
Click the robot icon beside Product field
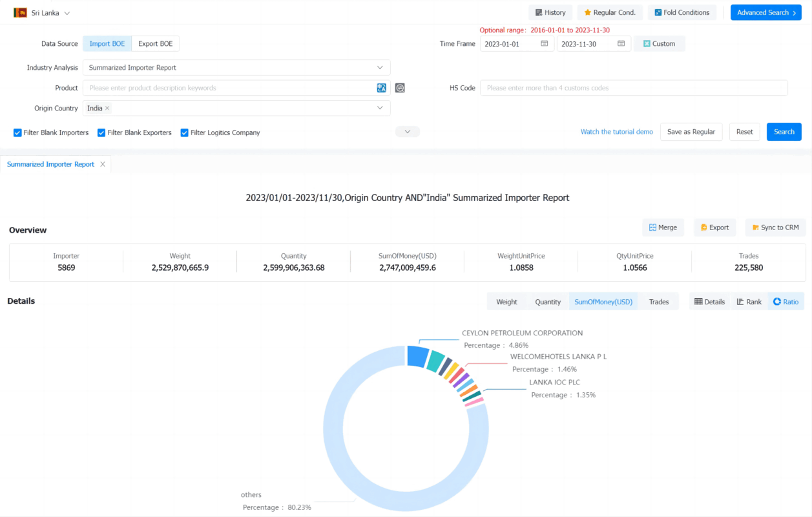400,88
